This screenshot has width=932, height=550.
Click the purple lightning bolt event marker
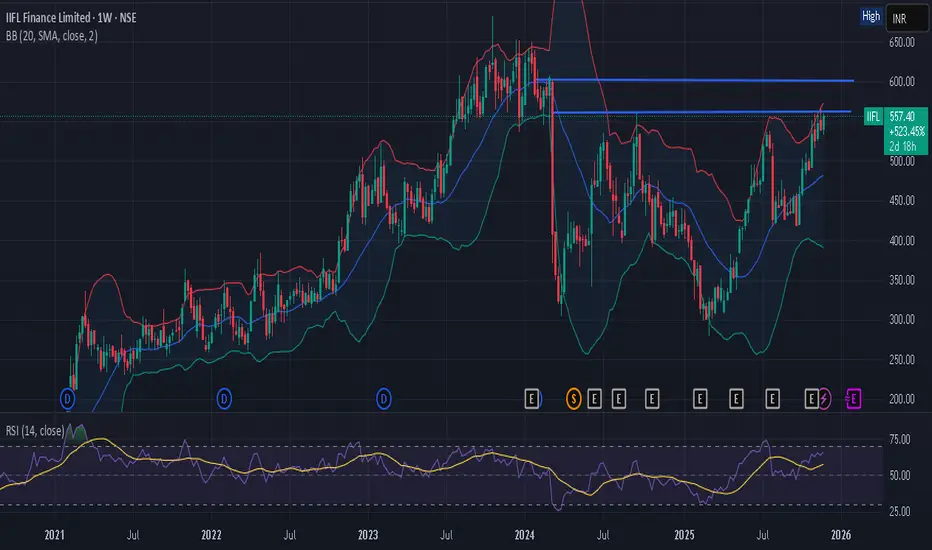click(825, 398)
